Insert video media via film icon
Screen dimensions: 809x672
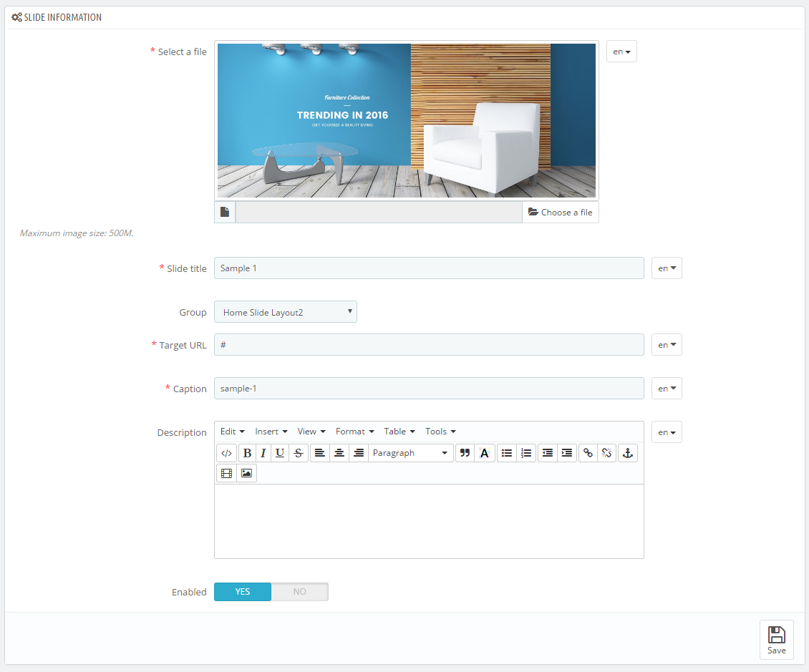pyautogui.click(x=226, y=473)
